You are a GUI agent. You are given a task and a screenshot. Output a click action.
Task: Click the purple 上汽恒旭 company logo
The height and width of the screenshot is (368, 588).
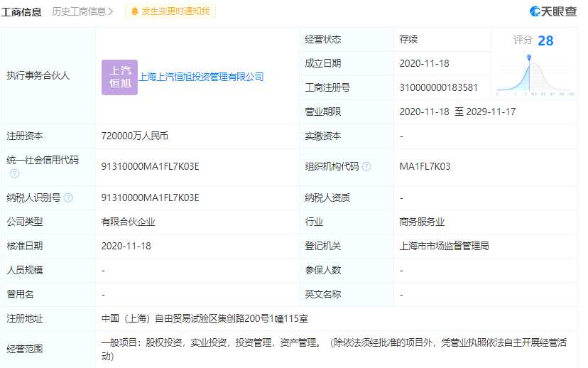(x=119, y=77)
